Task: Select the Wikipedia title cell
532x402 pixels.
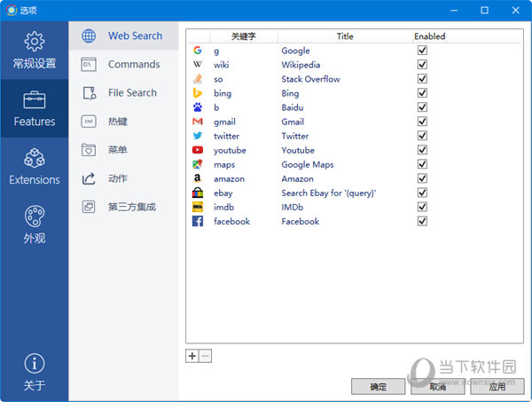Action: [301, 65]
